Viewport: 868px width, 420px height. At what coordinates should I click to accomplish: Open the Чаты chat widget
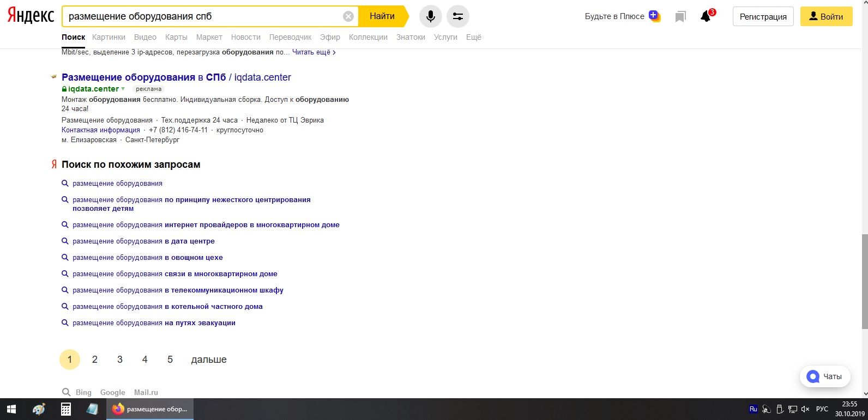825,376
